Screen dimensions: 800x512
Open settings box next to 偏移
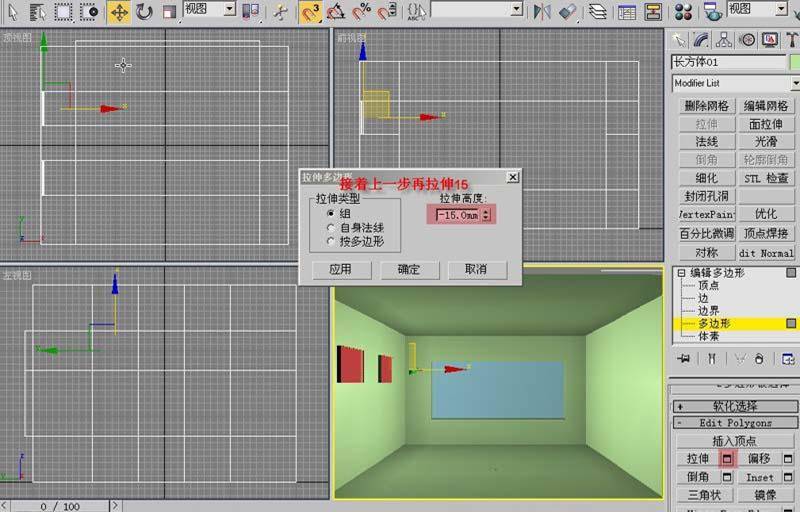click(788, 459)
